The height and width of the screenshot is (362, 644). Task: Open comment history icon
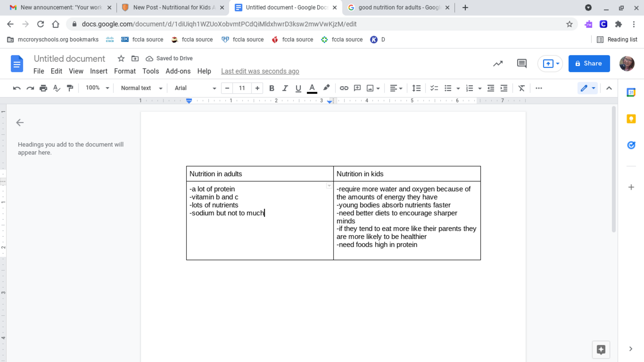tap(522, 64)
